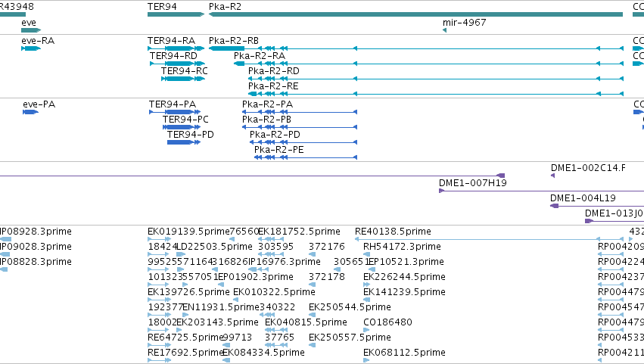Click the EK010322.5prime EST label

coord(275,293)
